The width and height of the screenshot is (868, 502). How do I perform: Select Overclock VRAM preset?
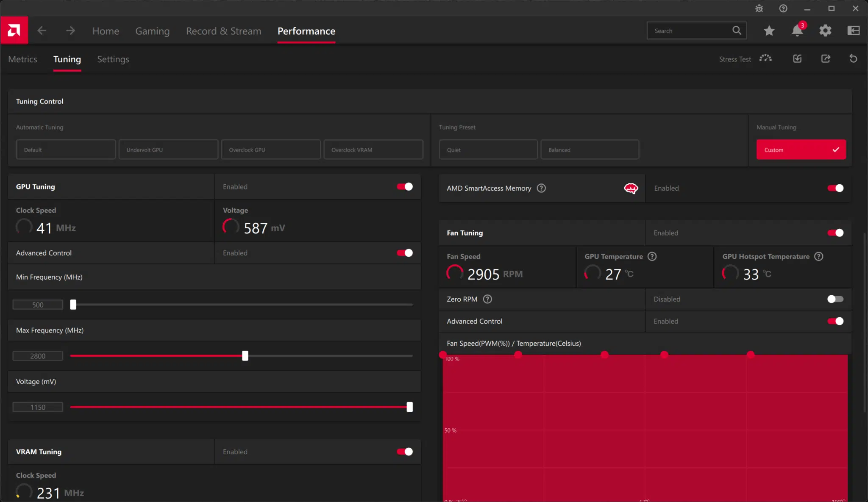pos(373,150)
